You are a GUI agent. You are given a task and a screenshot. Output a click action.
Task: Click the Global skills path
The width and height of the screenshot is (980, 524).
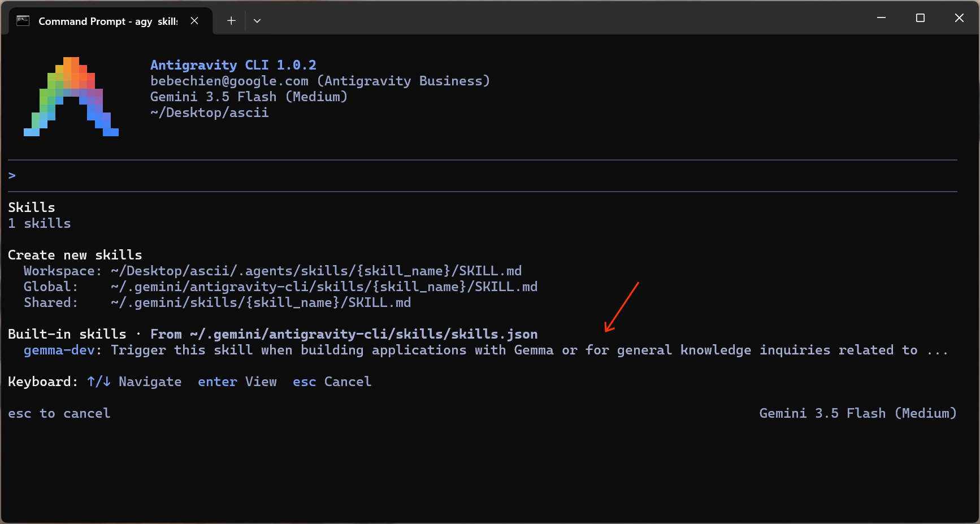[324, 287]
